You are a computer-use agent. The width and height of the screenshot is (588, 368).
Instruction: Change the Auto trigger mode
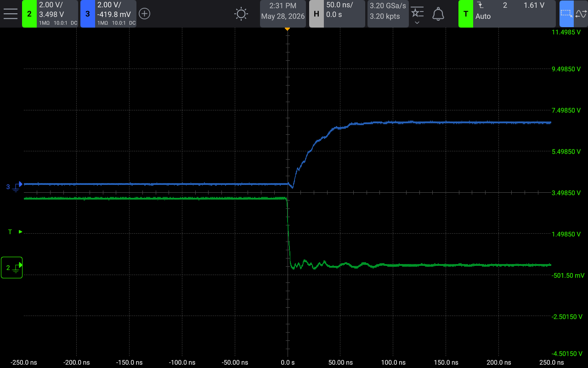(483, 16)
